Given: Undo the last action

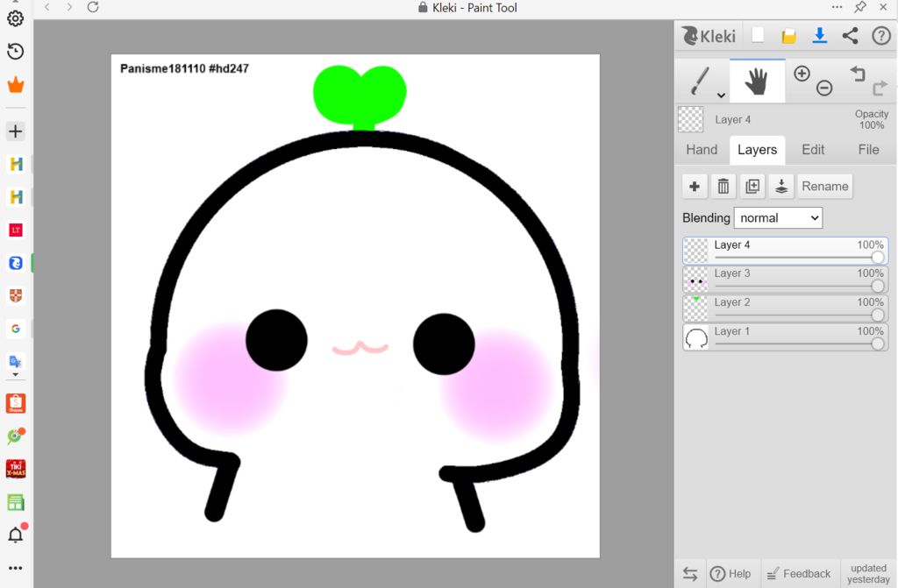Looking at the screenshot, I should tap(858, 74).
